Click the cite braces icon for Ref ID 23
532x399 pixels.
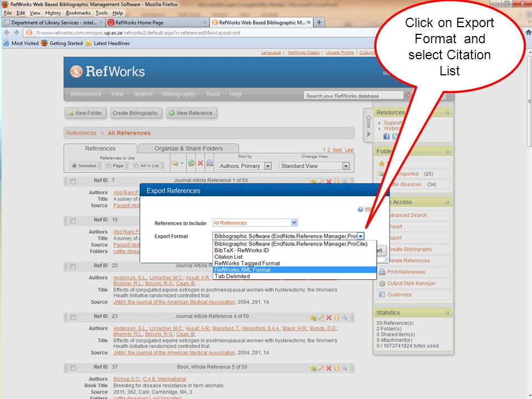coord(336,318)
